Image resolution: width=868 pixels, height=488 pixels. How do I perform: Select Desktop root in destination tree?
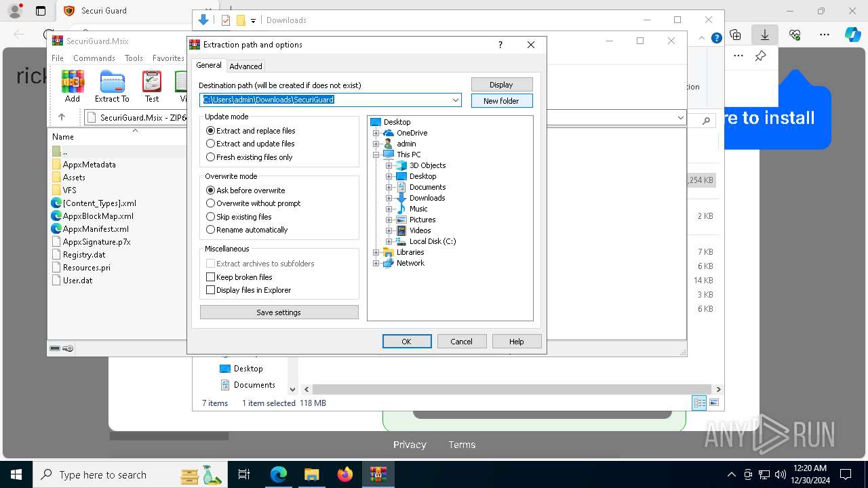pyautogui.click(x=397, y=122)
